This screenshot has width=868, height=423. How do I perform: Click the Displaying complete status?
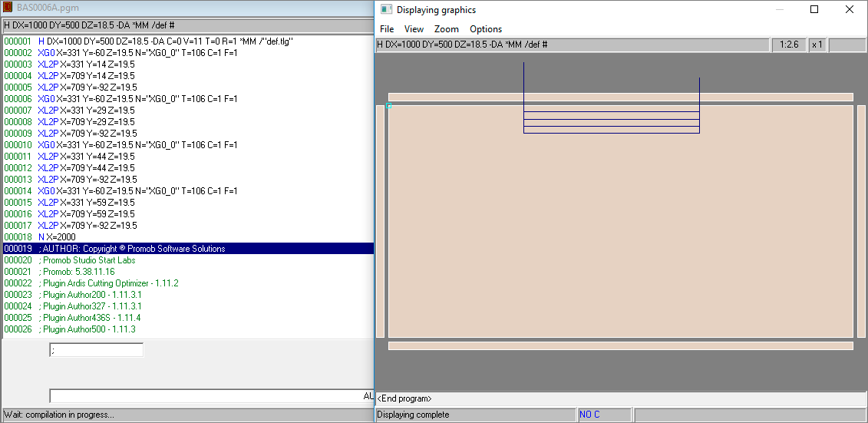pyautogui.click(x=476, y=415)
